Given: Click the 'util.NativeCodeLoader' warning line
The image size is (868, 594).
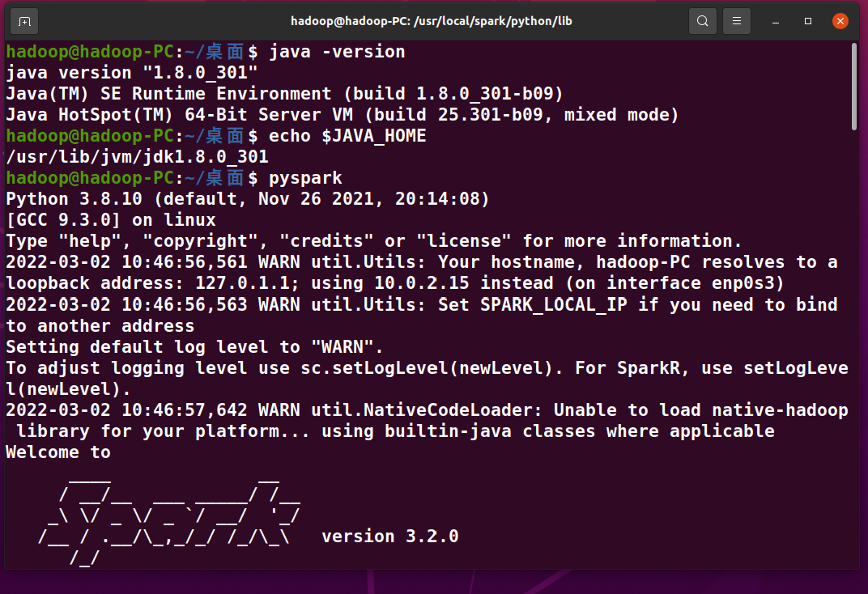Looking at the screenshot, I should tap(427, 410).
